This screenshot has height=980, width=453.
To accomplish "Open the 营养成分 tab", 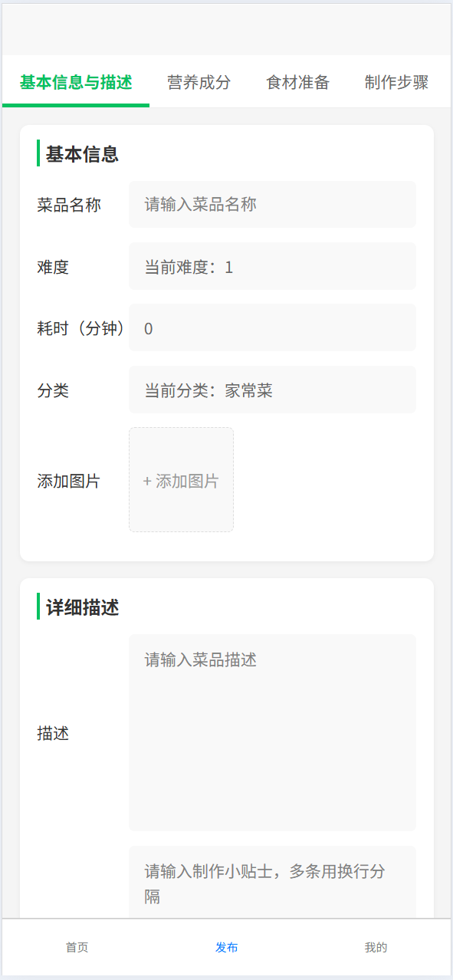I will tap(199, 82).
